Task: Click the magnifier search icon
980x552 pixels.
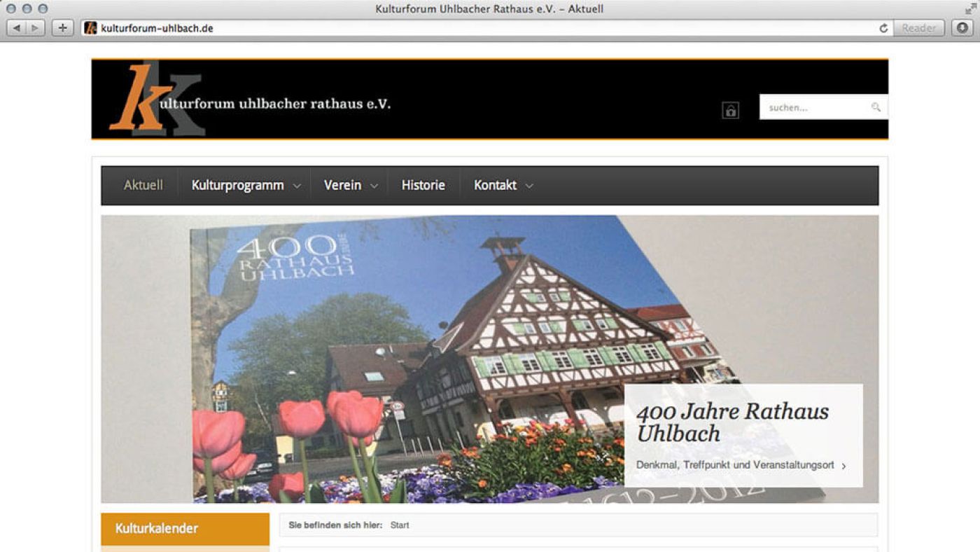Action: tap(876, 107)
